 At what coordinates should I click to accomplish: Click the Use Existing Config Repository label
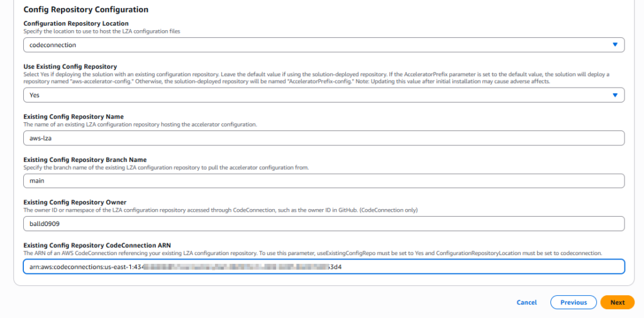[x=70, y=66]
